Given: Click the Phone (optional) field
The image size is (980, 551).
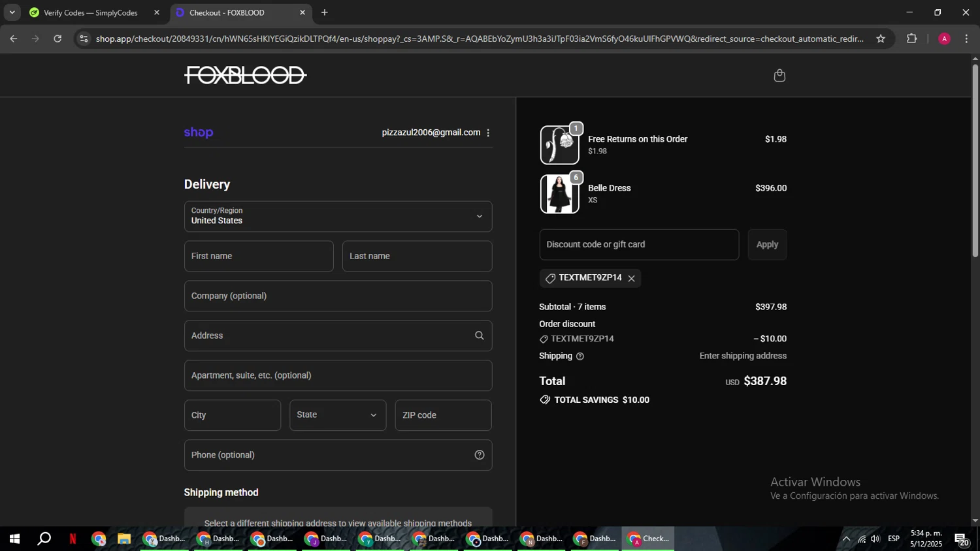Looking at the screenshot, I should [x=338, y=455].
